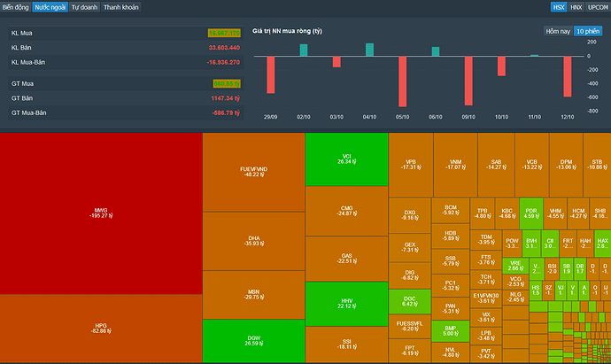Click the 29/09 red bar in chart
The width and height of the screenshot is (611, 364).
pos(270,74)
